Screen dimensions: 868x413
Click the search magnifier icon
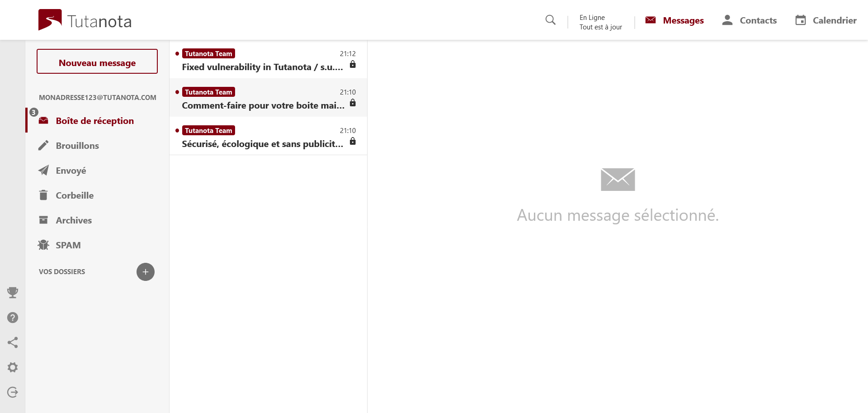(550, 20)
